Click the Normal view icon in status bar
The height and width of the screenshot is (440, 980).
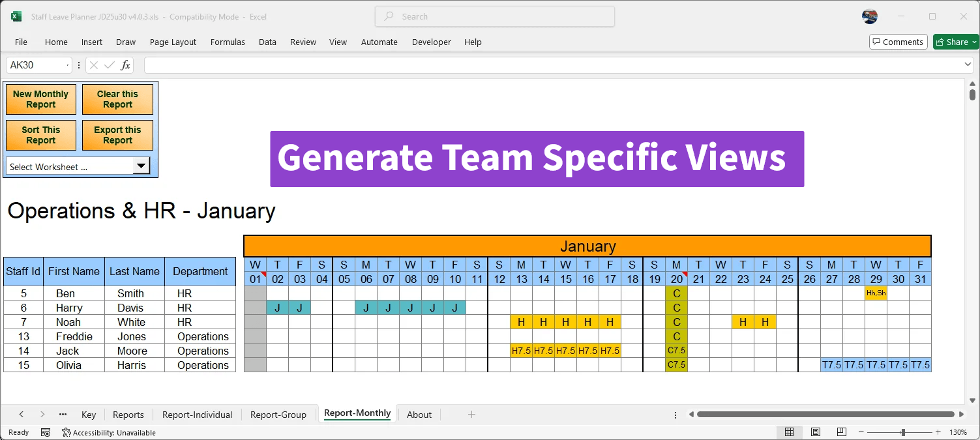click(x=789, y=432)
